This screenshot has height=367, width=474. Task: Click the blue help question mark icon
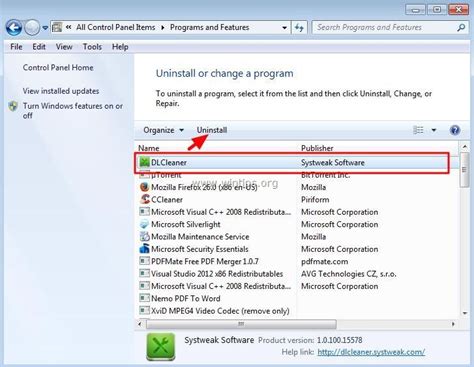[455, 130]
